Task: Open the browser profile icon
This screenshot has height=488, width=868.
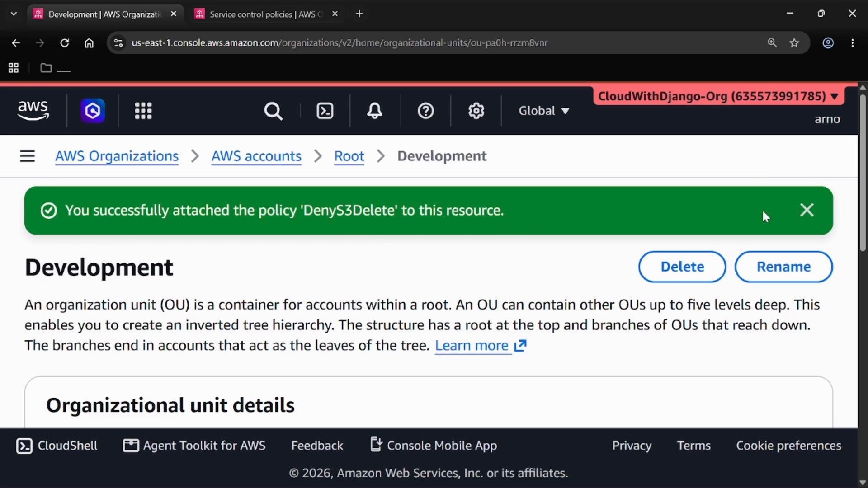Action: (x=828, y=43)
